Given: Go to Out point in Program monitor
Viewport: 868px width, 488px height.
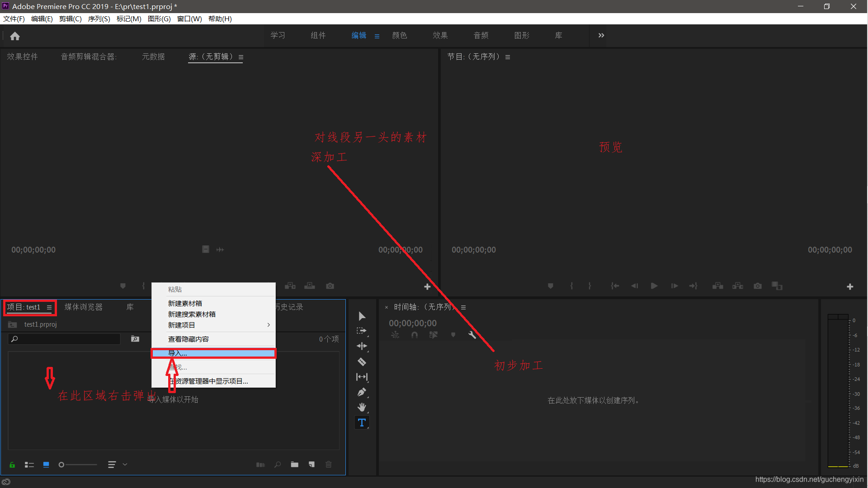Looking at the screenshot, I should [693, 286].
